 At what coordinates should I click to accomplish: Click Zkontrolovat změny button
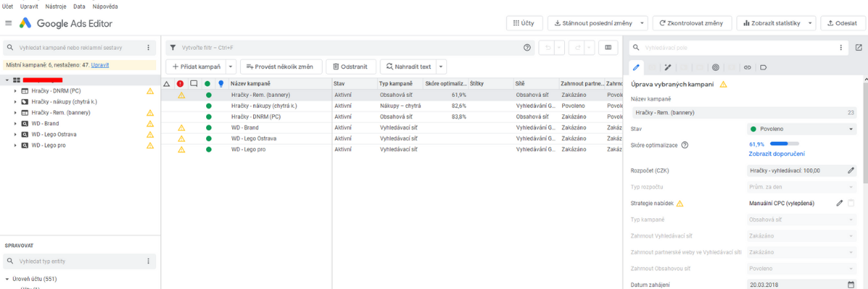click(x=692, y=23)
